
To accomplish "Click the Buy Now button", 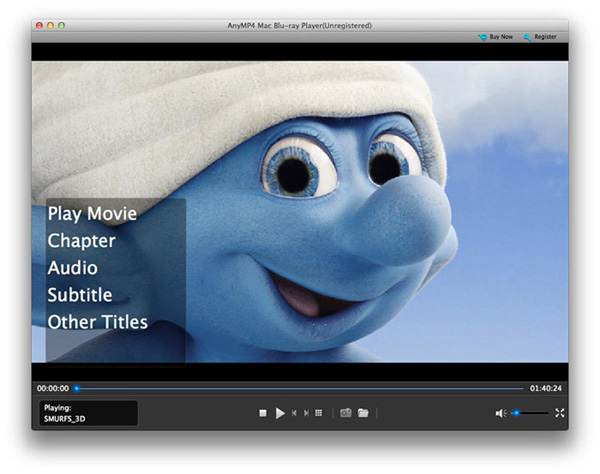I will [496, 37].
